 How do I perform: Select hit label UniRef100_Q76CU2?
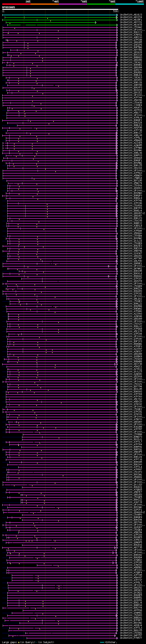click(131, 404)
